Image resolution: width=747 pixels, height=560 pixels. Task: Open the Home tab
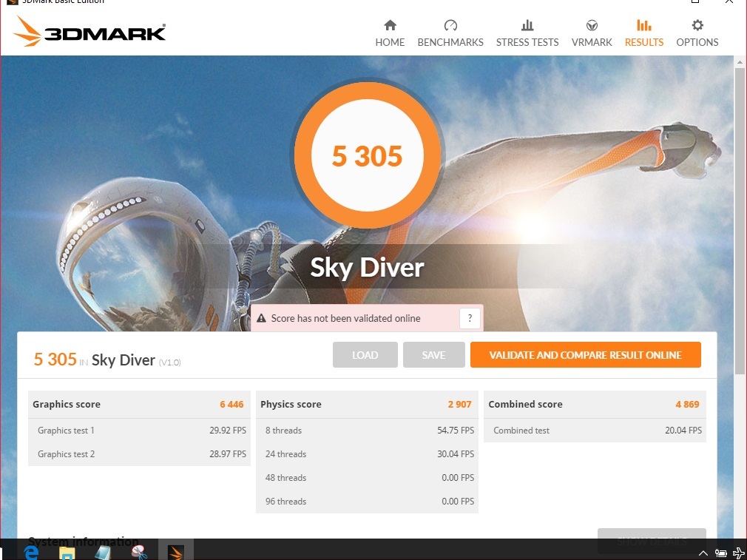click(390, 33)
